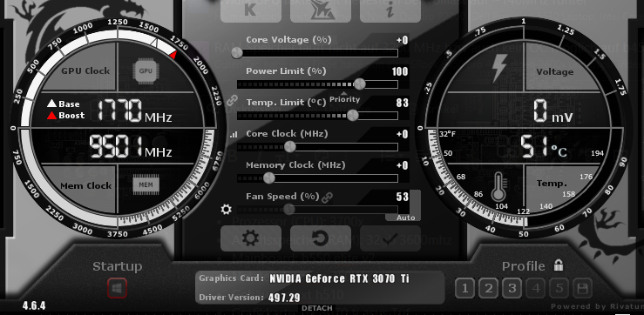
Task: Click the Temp. Limit slider handle
Action: [x=352, y=116]
